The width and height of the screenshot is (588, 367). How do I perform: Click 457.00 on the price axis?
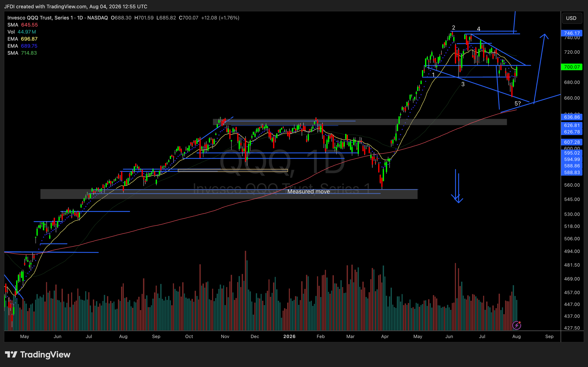pos(572,293)
